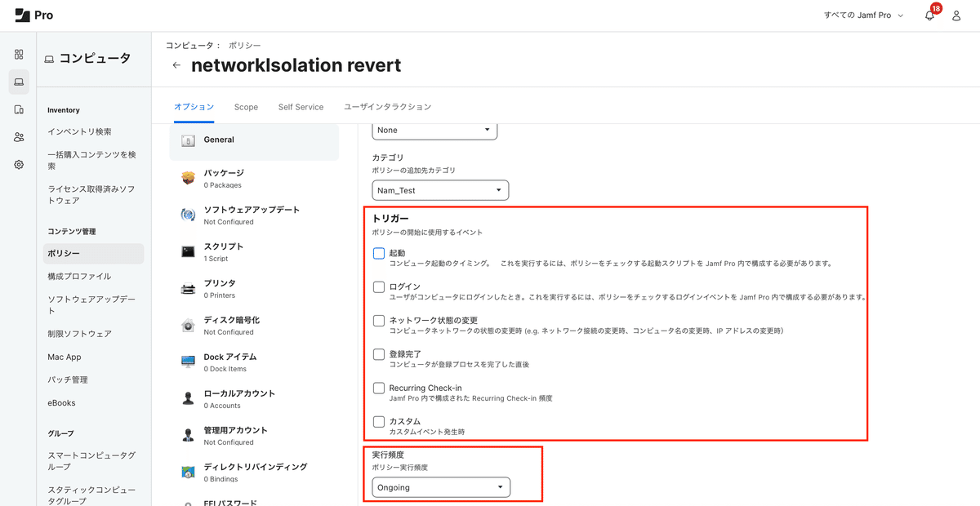980x506 pixels.
Task: Click the ディスク暗号化 vault icon
Action: coord(188,325)
